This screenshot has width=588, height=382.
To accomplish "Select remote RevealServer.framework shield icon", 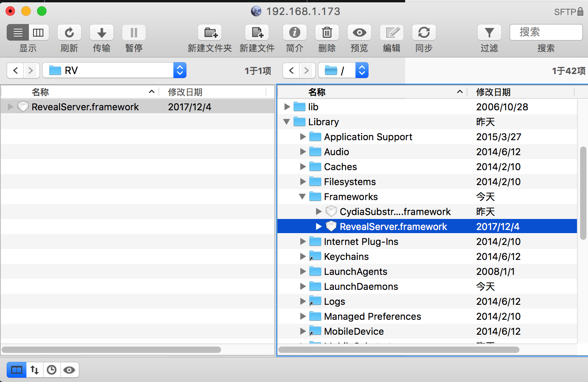I will tap(331, 226).
